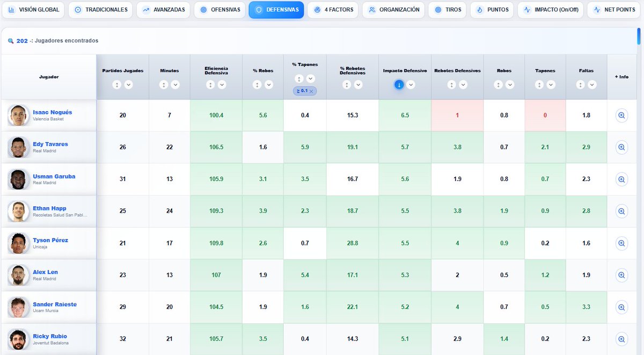
Task: Open more info for Alex Len
Action: tap(621, 275)
